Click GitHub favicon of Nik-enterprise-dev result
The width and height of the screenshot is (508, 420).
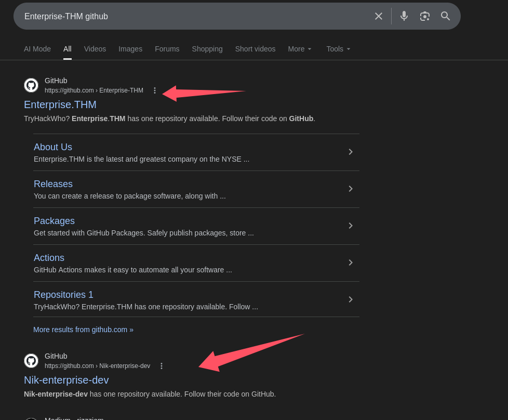pos(31,361)
